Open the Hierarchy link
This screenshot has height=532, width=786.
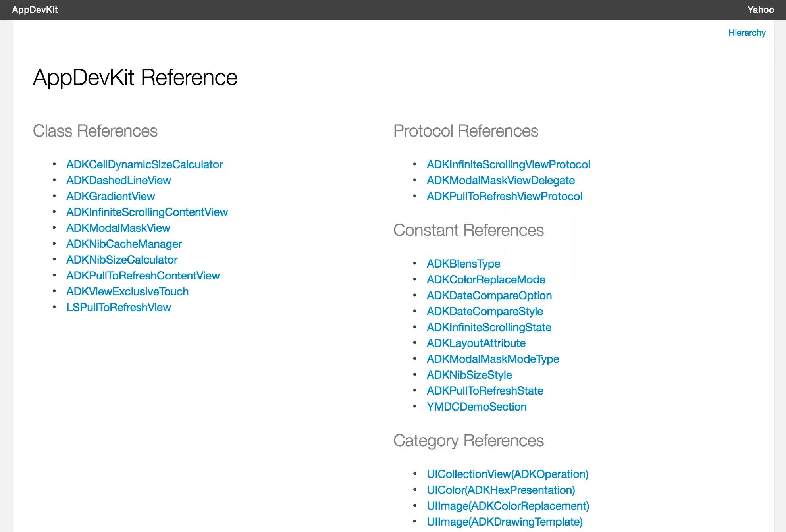coord(747,33)
